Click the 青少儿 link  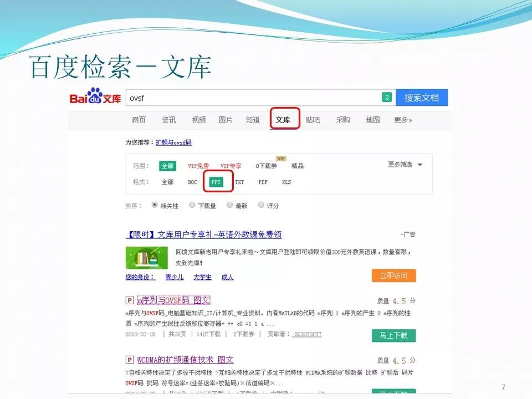(175, 277)
